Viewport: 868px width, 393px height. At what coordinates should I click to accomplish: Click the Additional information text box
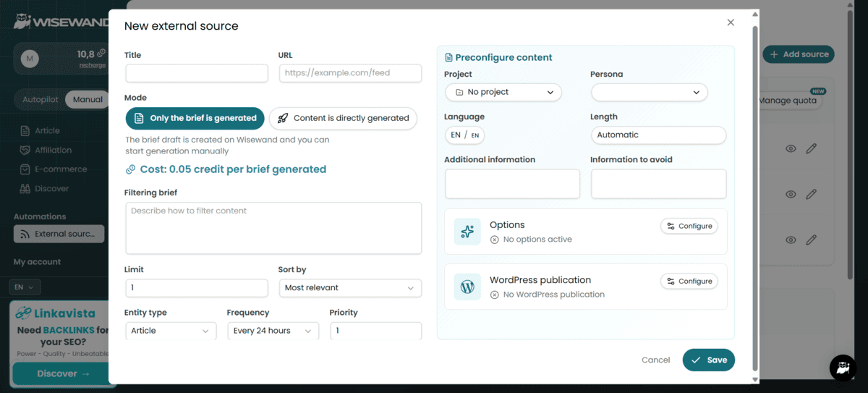click(x=512, y=184)
